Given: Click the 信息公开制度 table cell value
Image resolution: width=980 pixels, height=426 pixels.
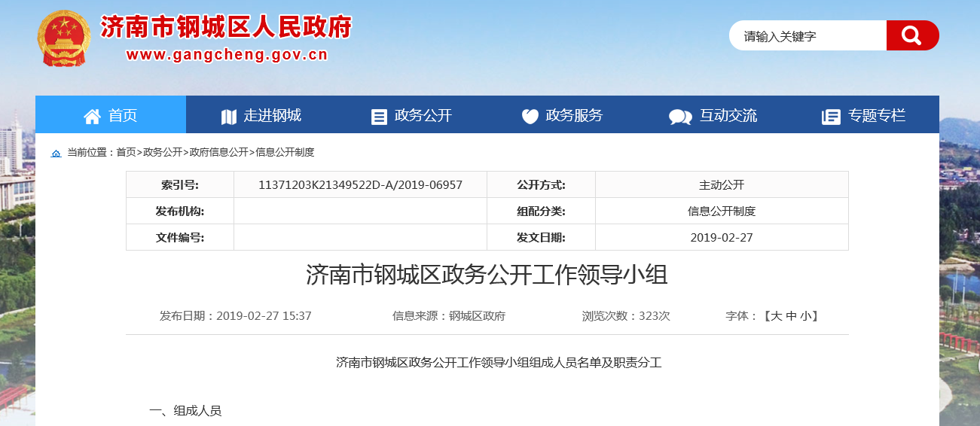Looking at the screenshot, I should coord(722,211).
